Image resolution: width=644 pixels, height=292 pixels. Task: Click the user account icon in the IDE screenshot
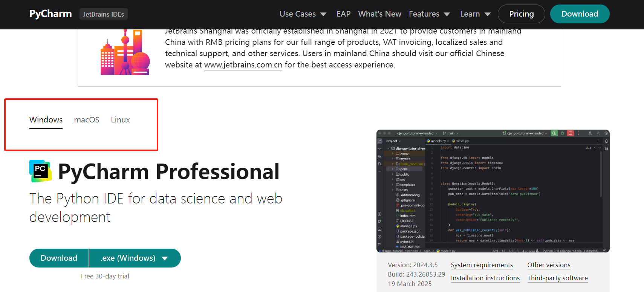(x=590, y=133)
